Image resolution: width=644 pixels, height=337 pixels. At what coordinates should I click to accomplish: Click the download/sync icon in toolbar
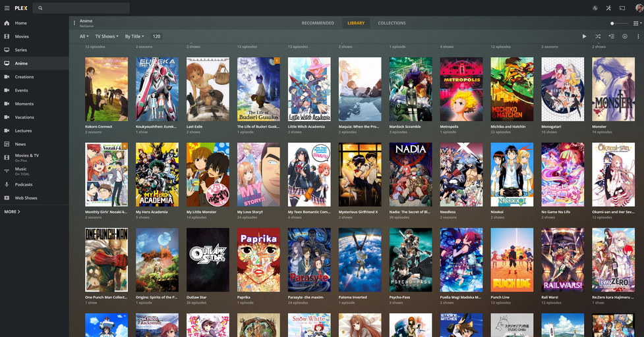625,36
